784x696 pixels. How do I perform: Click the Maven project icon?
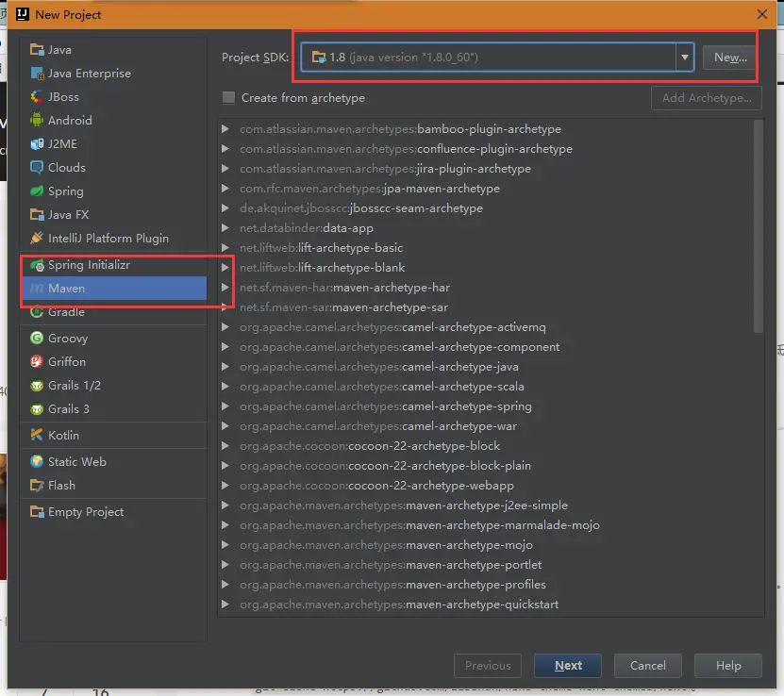pos(37,289)
